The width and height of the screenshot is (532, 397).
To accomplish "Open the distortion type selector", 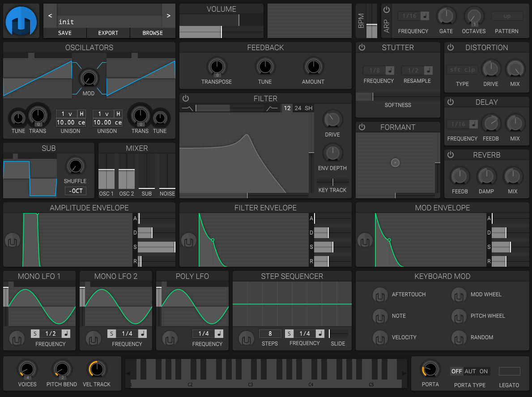I will (462, 70).
